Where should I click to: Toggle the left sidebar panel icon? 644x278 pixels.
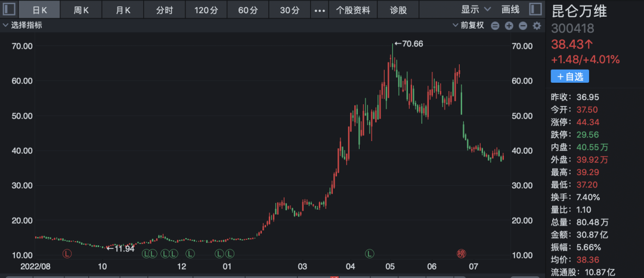9,9
